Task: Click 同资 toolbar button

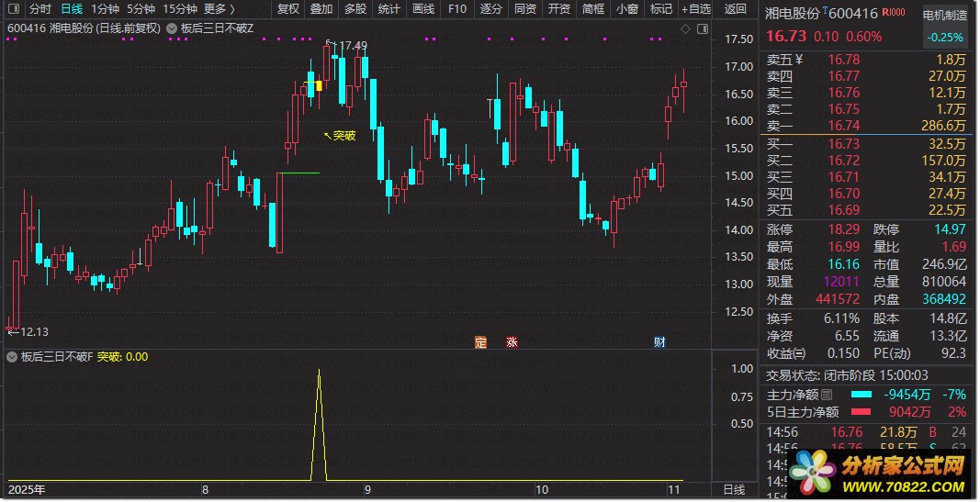Action: 525,9
